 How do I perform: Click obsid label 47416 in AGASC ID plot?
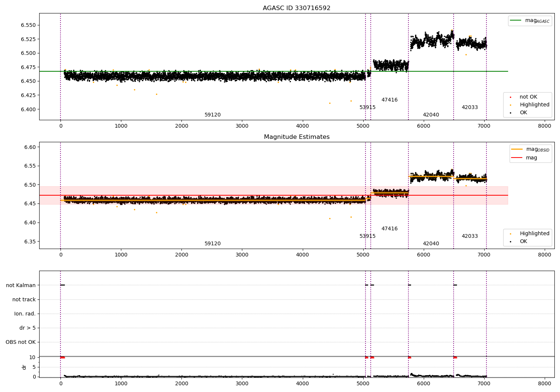tap(389, 100)
